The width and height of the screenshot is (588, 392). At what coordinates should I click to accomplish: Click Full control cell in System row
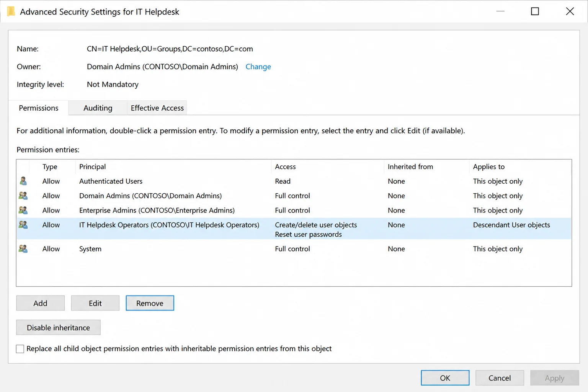[x=292, y=249]
